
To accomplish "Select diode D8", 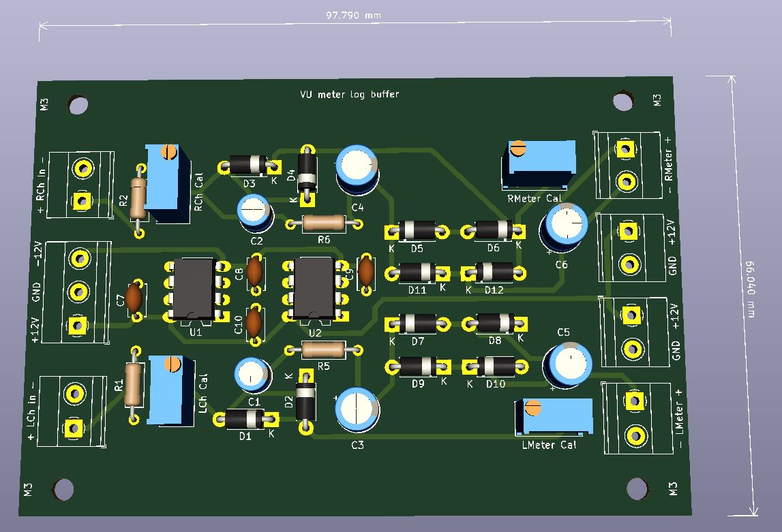I will [494, 324].
